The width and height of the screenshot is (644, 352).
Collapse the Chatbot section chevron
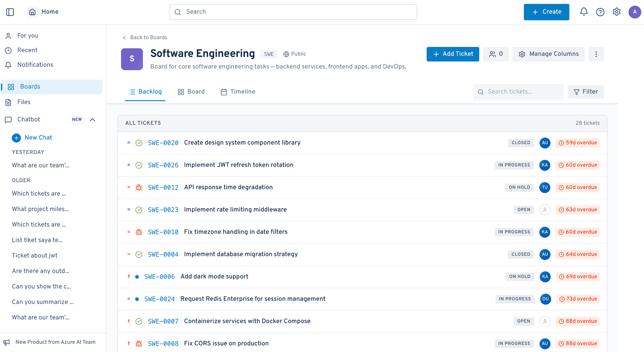click(x=93, y=120)
